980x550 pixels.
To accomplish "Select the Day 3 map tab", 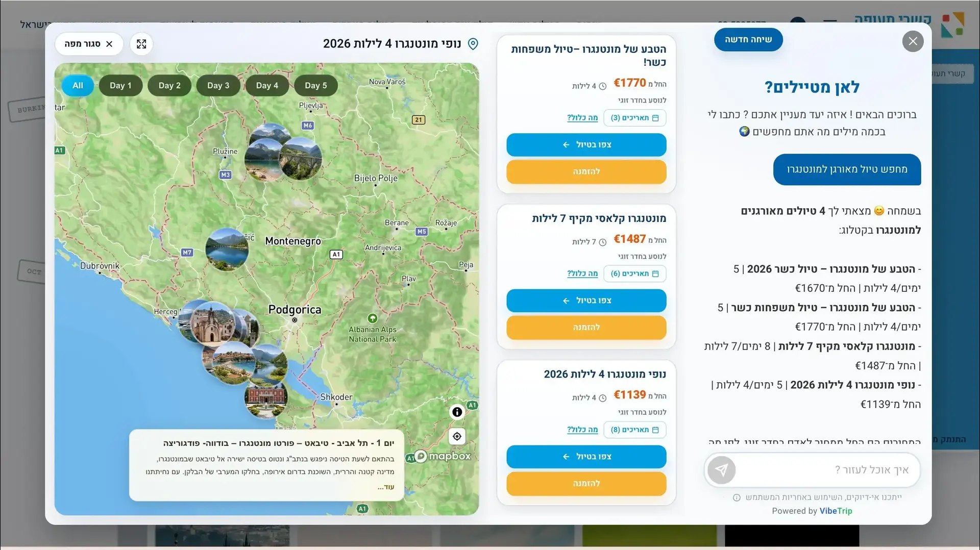I will point(218,86).
